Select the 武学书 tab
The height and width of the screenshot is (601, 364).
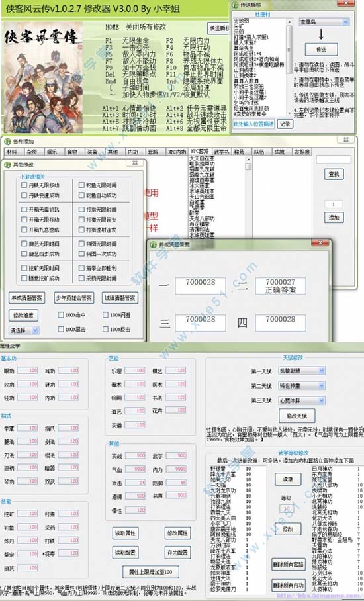pos(221,152)
